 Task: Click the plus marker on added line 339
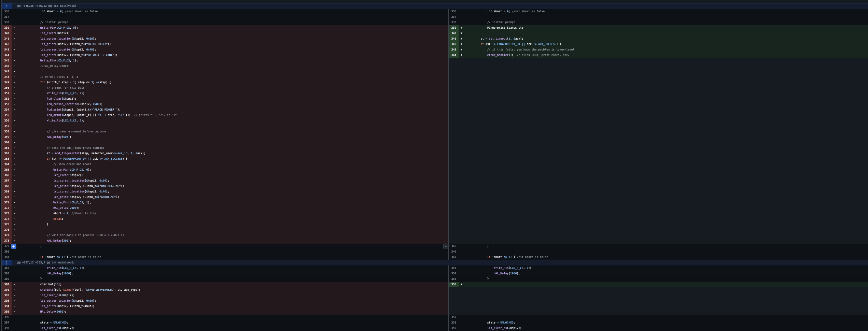click(461, 28)
